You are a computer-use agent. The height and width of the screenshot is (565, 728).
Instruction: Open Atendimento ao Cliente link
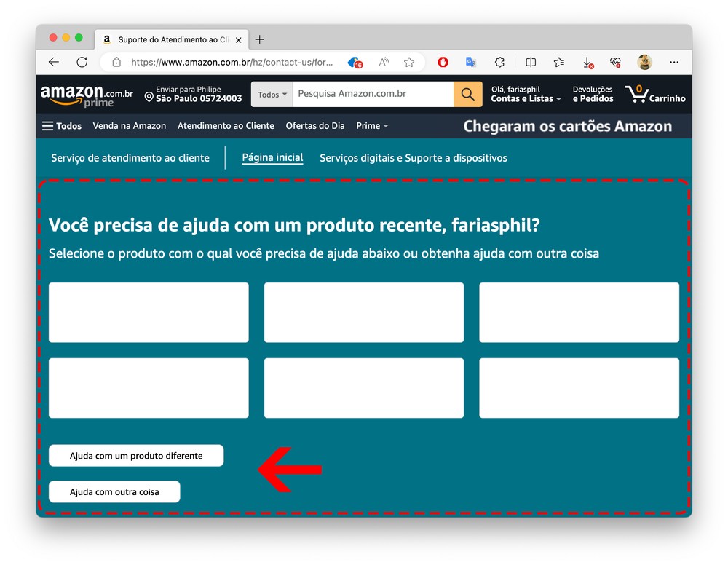click(x=226, y=126)
